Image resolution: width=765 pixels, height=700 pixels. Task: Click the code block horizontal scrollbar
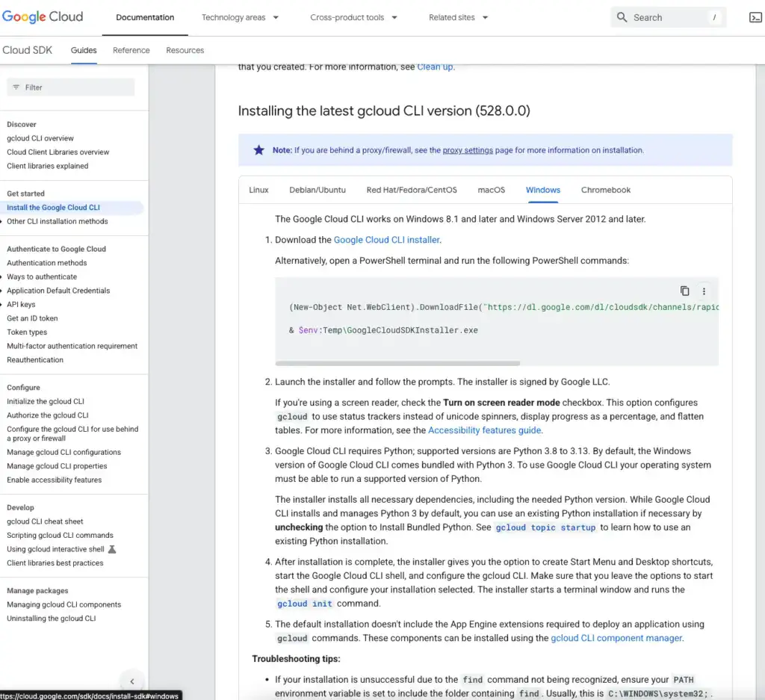(397, 363)
